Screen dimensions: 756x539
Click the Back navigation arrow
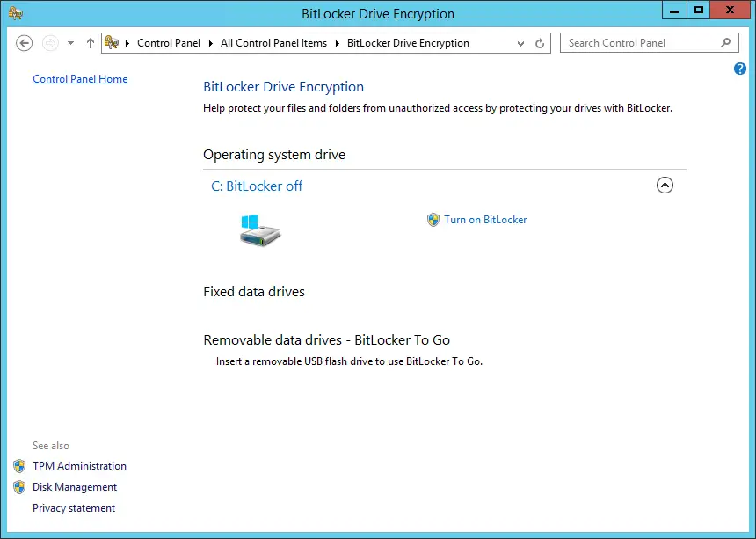[25, 43]
